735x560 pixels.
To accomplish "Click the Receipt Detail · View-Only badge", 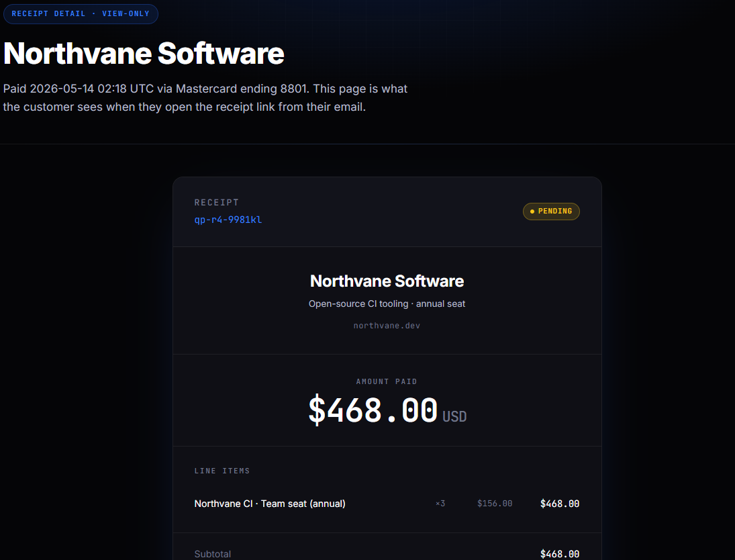I will (x=81, y=14).
